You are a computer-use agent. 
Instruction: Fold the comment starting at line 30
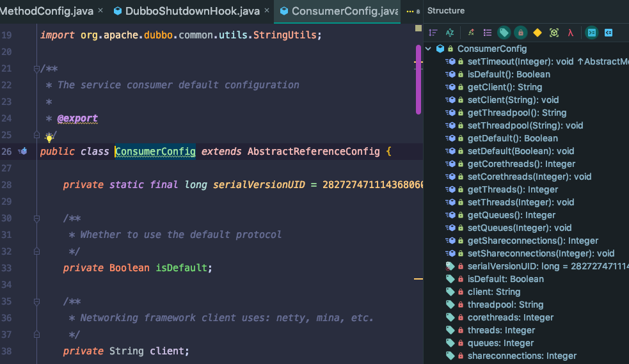(36, 219)
